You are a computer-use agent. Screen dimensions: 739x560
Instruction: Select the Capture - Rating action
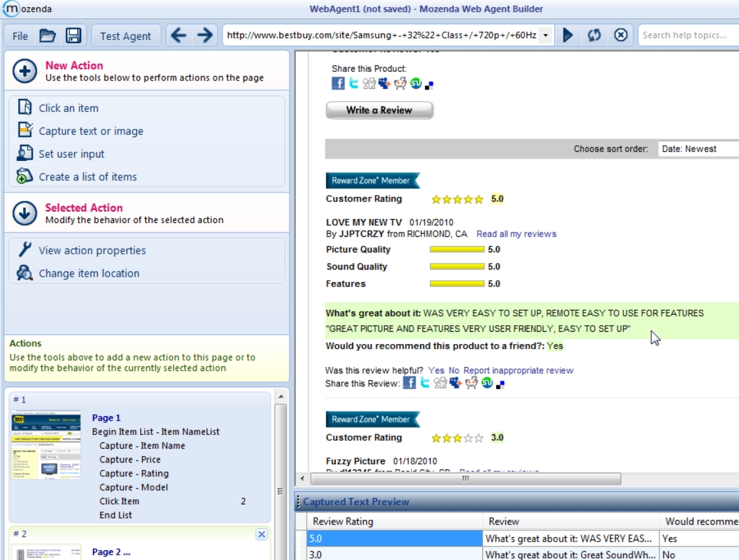(x=134, y=474)
